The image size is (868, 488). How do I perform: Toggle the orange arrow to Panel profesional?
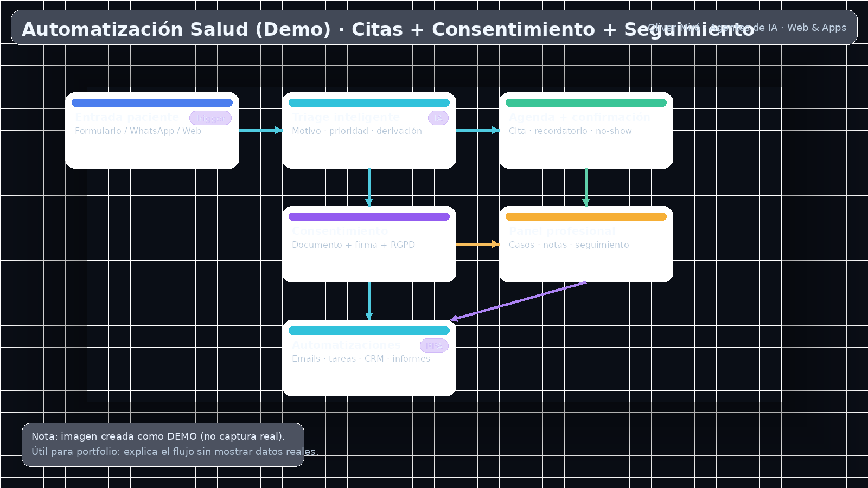click(x=477, y=245)
